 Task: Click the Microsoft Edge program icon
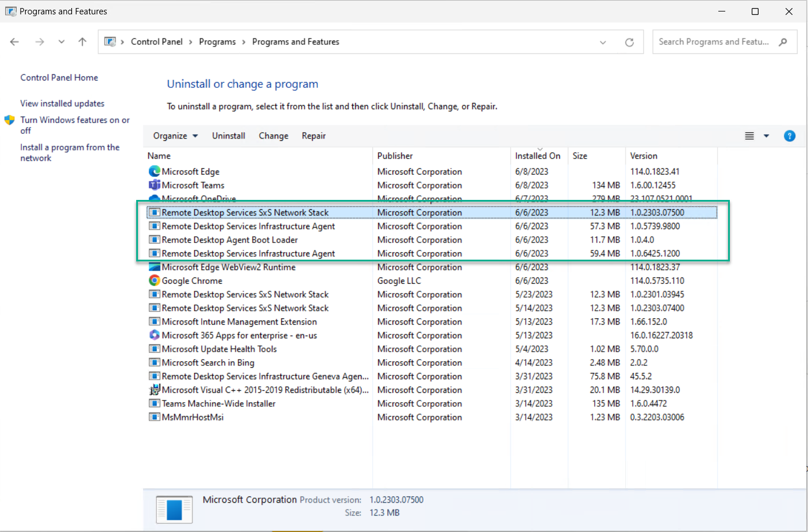(x=154, y=171)
